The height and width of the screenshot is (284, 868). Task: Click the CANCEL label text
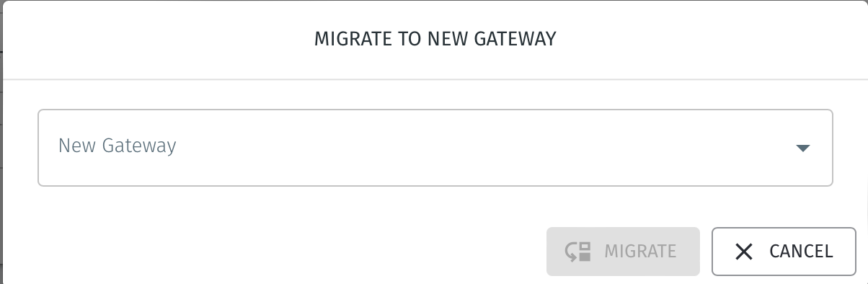(801, 252)
